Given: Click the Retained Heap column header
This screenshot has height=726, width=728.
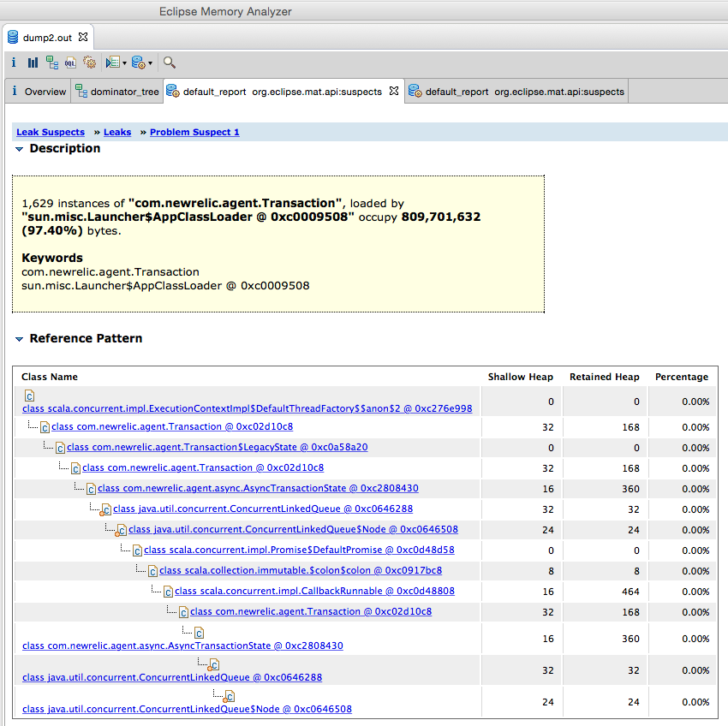Looking at the screenshot, I should tap(605, 377).
